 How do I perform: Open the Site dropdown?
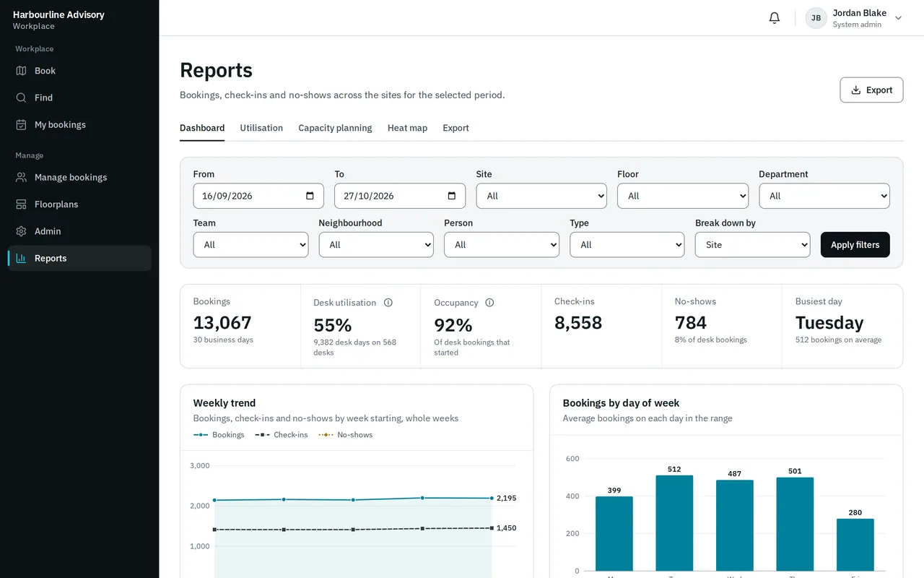[541, 196]
